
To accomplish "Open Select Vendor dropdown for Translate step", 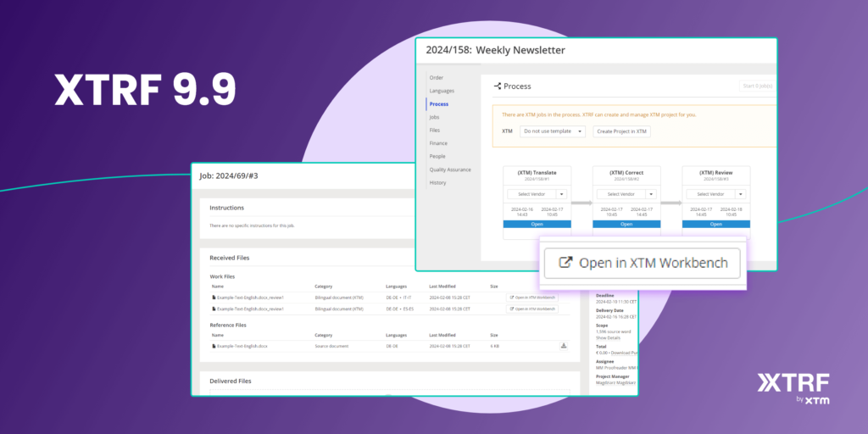I will click(x=561, y=194).
